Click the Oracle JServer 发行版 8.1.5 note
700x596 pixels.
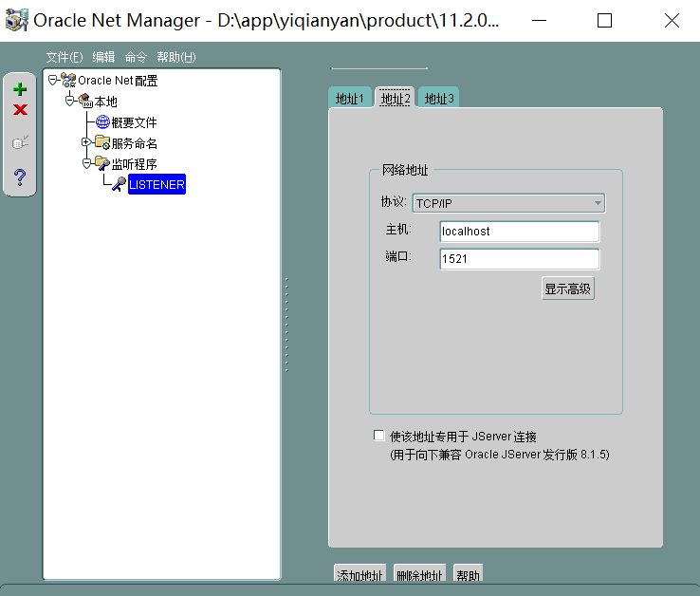point(500,455)
